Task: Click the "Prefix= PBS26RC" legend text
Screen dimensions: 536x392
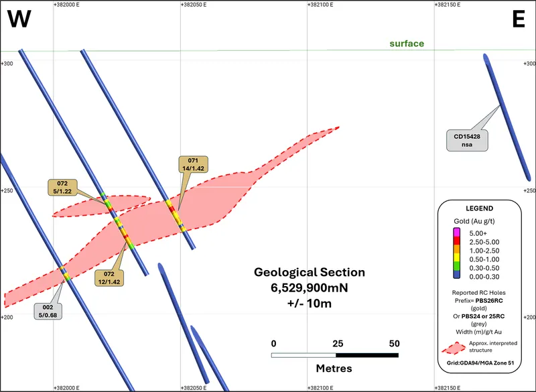Action: [x=478, y=301]
